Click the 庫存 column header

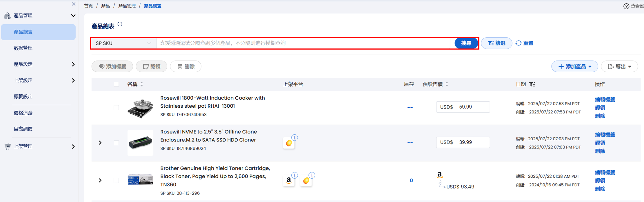pyautogui.click(x=409, y=84)
